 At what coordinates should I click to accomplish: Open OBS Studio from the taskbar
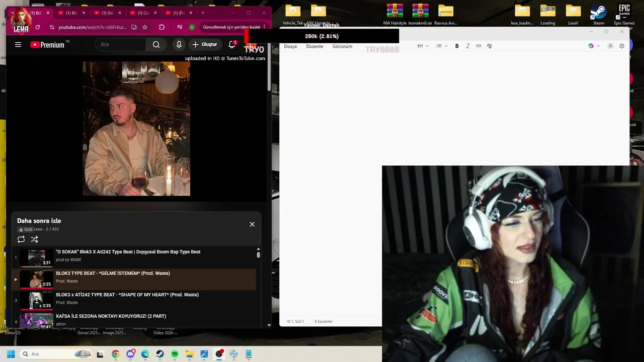point(219,354)
